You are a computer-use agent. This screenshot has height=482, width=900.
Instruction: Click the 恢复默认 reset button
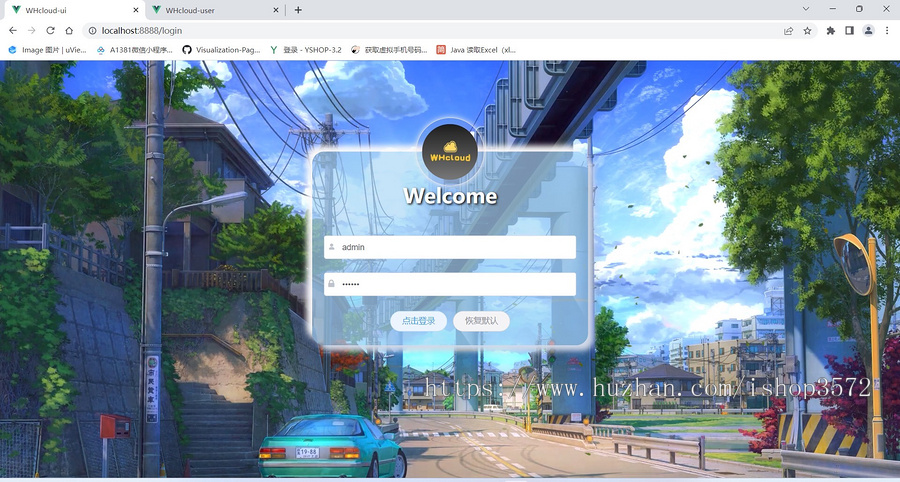481,321
